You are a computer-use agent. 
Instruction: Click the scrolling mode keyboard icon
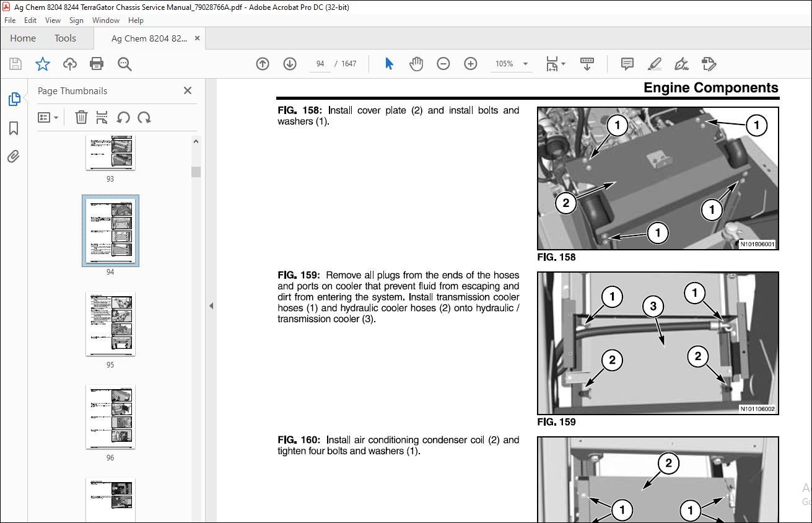point(587,64)
